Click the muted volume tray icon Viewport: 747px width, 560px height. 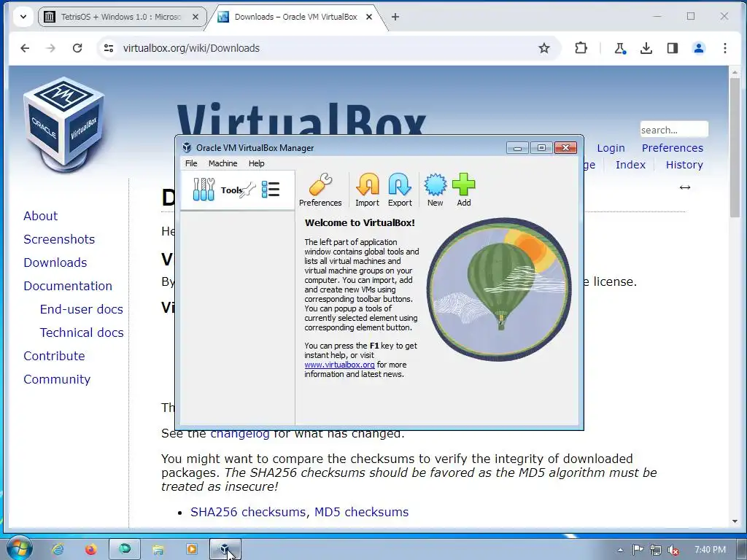click(673, 550)
